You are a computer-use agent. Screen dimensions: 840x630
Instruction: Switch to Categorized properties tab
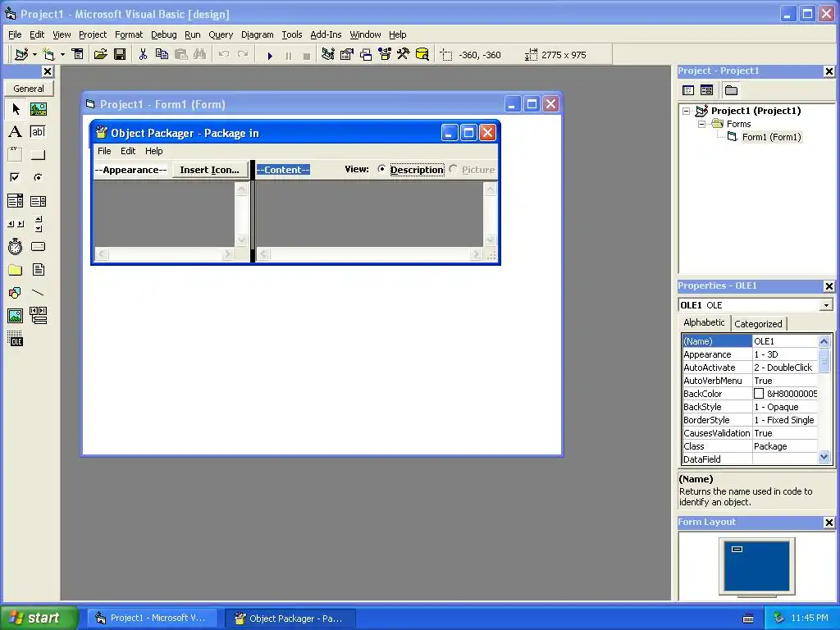coord(758,323)
